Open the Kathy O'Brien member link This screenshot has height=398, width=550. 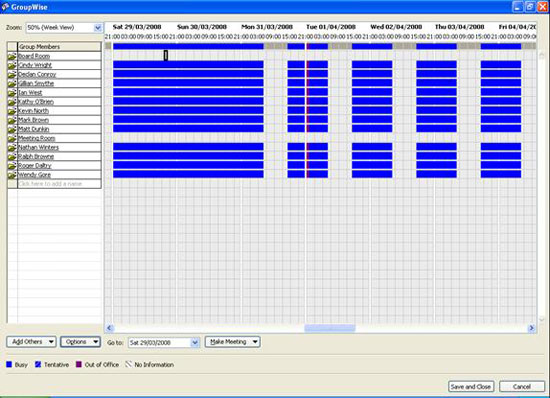36,102
